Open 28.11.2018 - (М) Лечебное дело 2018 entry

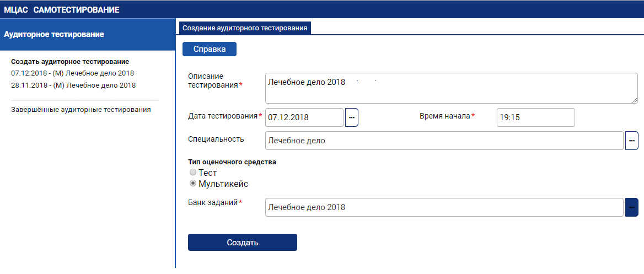pyautogui.click(x=73, y=85)
